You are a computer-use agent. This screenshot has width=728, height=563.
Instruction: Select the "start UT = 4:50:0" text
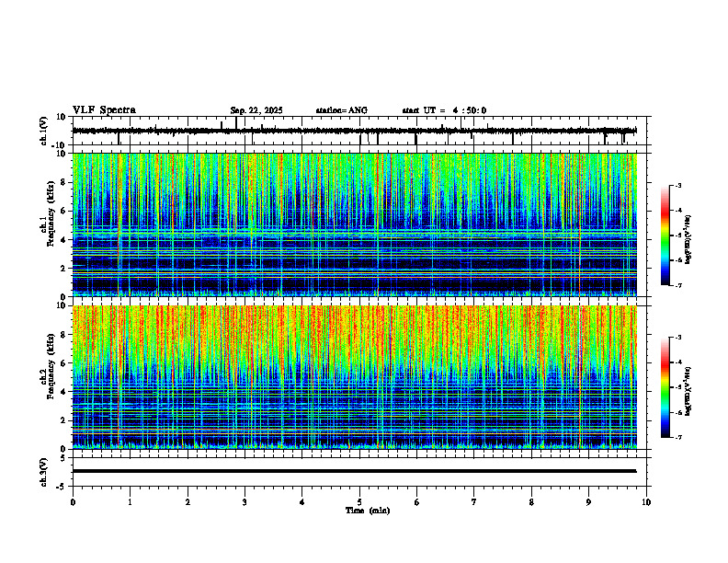[444, 110]
